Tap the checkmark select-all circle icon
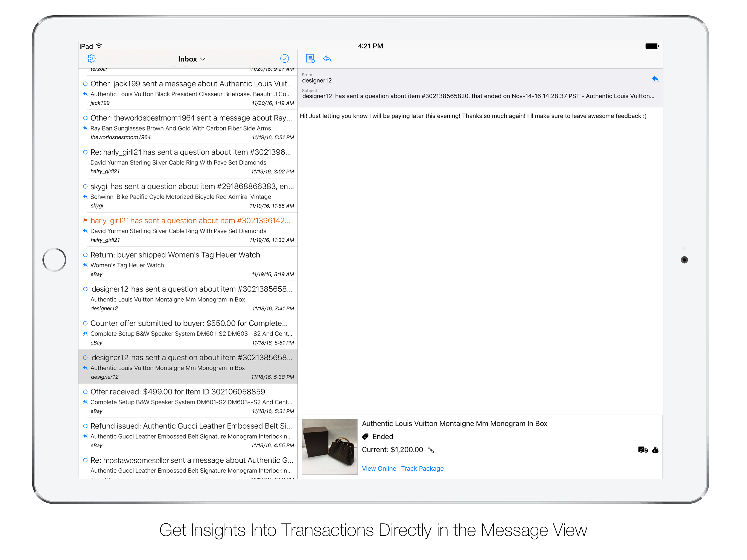The image size is (747, 560). [285, 59]
